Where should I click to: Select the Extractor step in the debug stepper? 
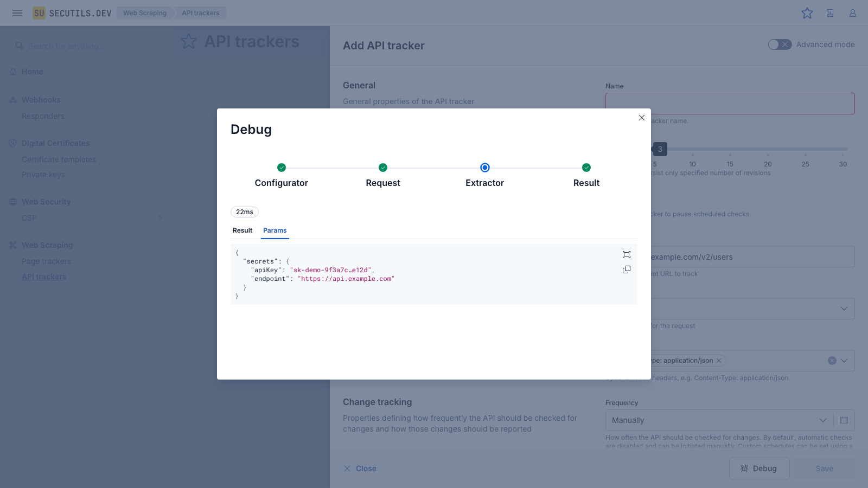(x=484, y=168)
